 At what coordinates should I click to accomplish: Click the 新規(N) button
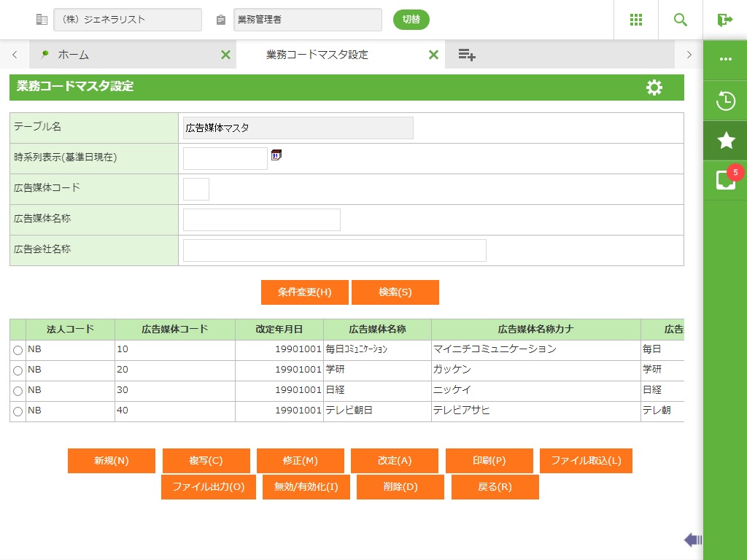tap(112, 461)
